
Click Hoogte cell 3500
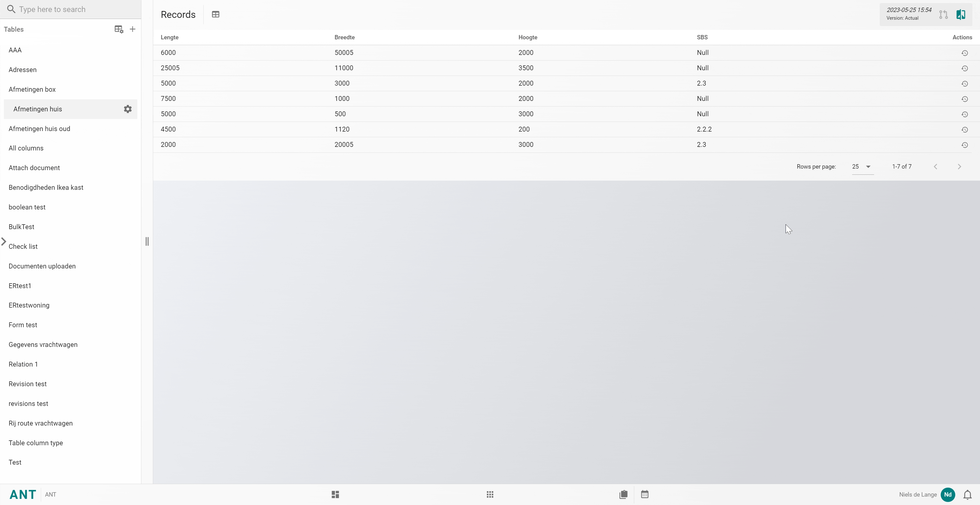[x=526, y=68]
